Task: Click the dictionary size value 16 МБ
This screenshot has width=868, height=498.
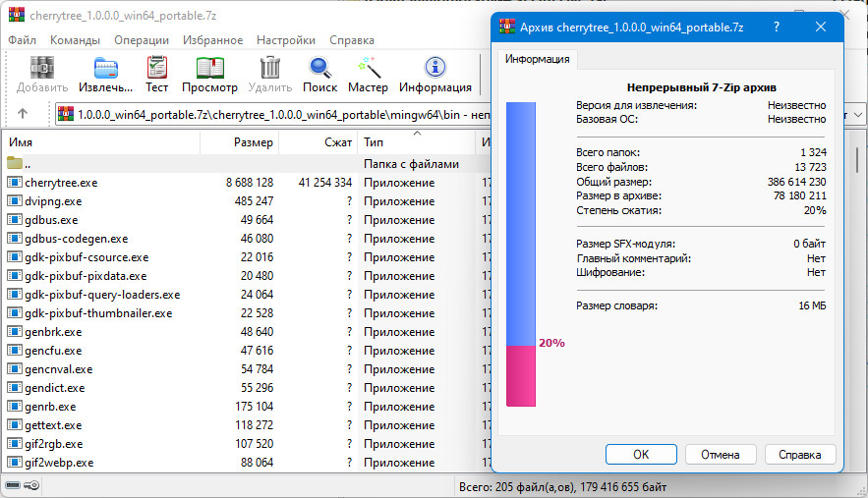Action: pyautogui.click(x=812, y=305)
